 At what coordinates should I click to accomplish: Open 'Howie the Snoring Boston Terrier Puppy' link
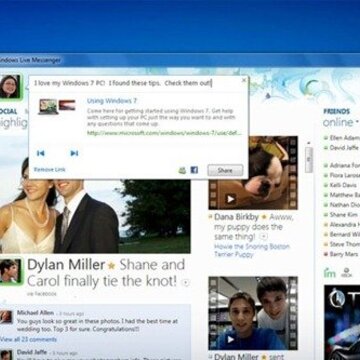[x=252, y=250]
